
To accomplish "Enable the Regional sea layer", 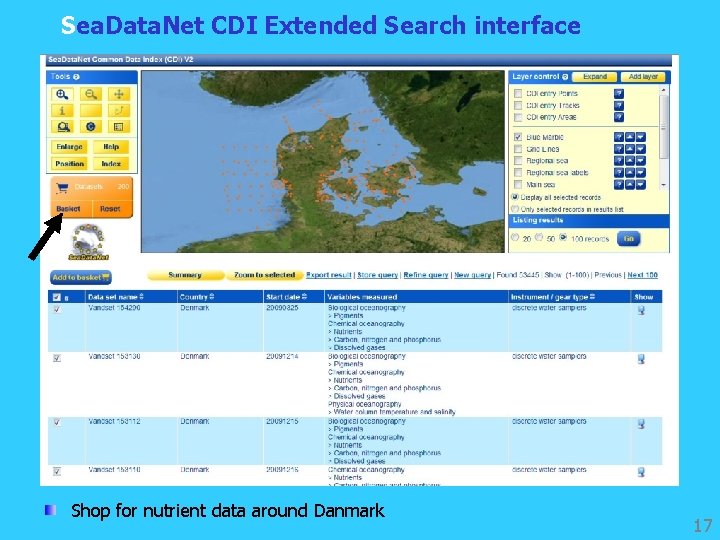I will (x=518, y=161).
